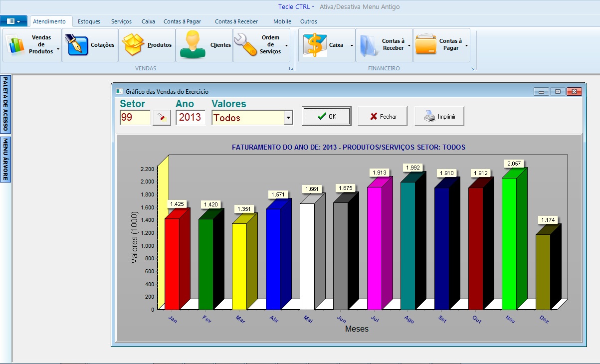
Task: Expand the VENDAS group launcher
Action: pos(291,69)
